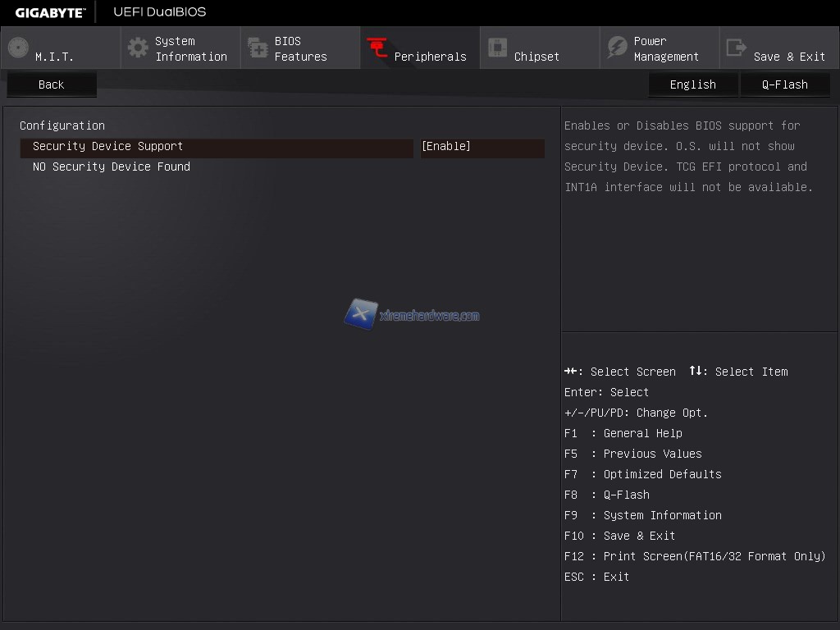Click the F10 Save & Exit hint

tap(619, 536)
